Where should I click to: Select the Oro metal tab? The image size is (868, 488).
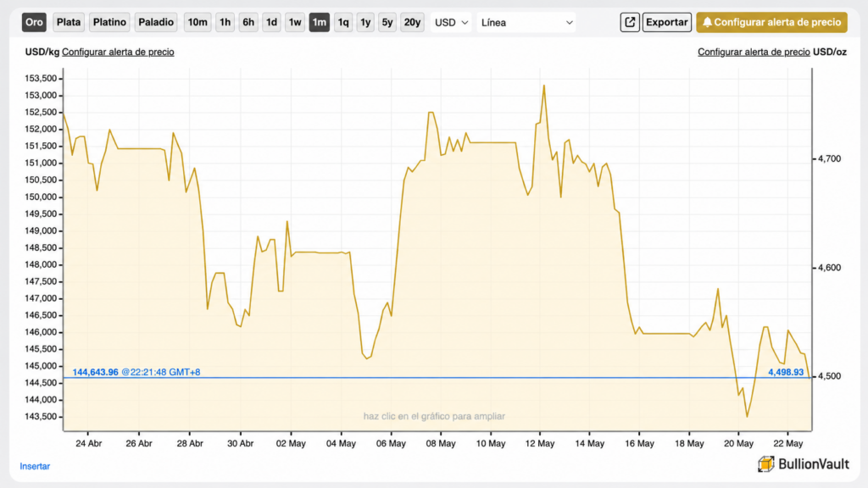[34, 23]
